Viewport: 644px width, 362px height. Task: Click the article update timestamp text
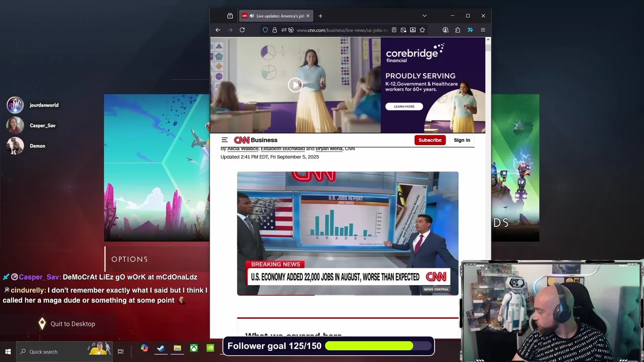pyautogui.click(x=270, y=157)
